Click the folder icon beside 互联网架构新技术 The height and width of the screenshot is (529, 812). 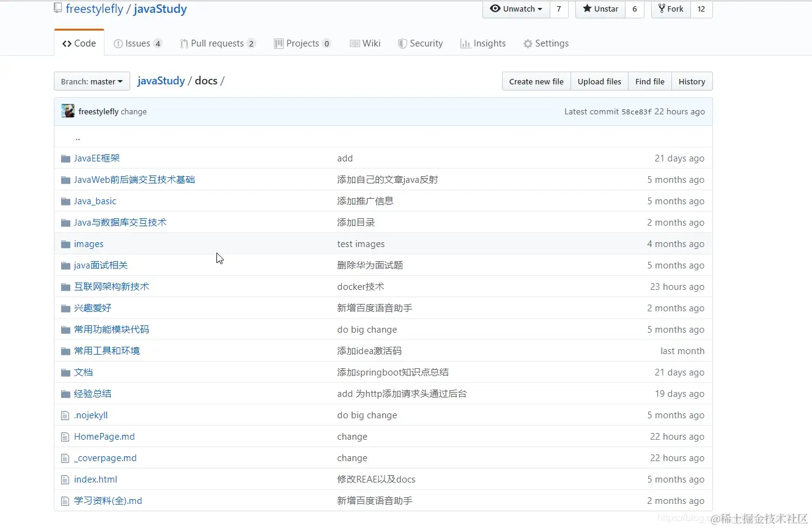click(x=65, y=287)
